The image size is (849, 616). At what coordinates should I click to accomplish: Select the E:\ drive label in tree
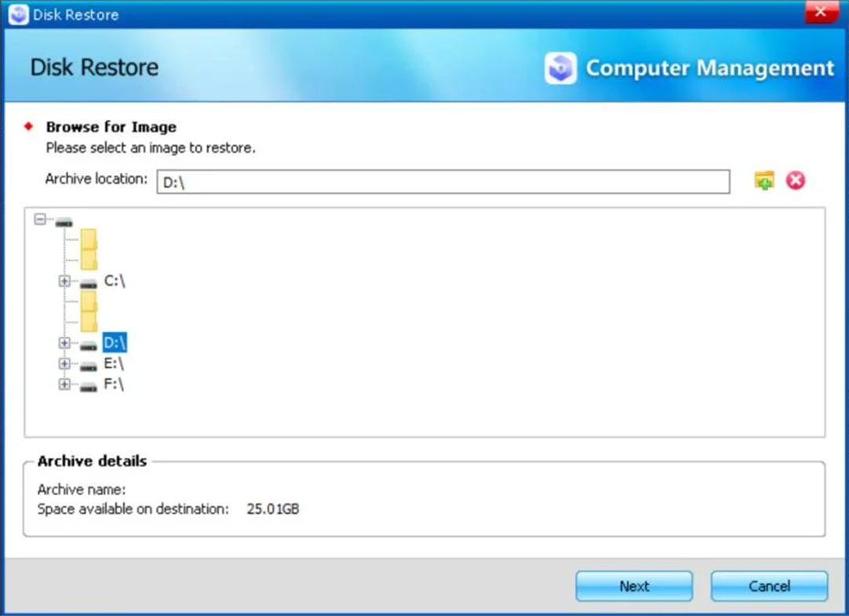point(115,363)
